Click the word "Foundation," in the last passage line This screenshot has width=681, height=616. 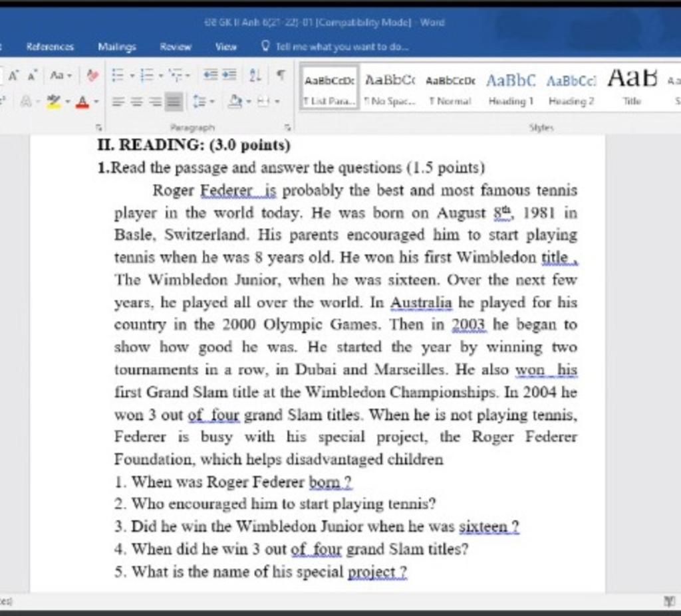pyautogui.click(x=155, y=460)
